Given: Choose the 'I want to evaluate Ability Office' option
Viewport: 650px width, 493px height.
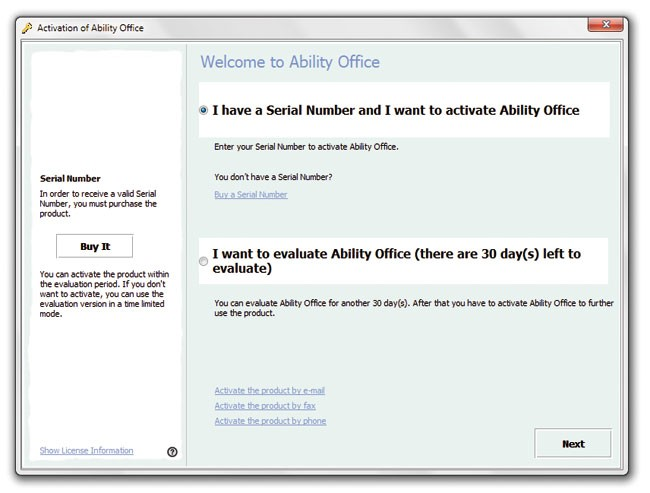Looking at the screenshot, I should 203,261.
